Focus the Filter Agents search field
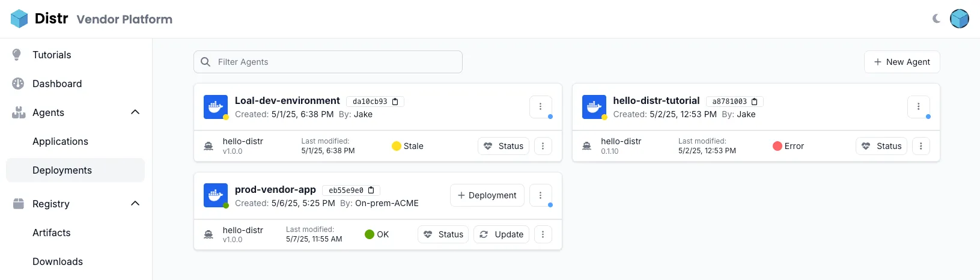 328,62
